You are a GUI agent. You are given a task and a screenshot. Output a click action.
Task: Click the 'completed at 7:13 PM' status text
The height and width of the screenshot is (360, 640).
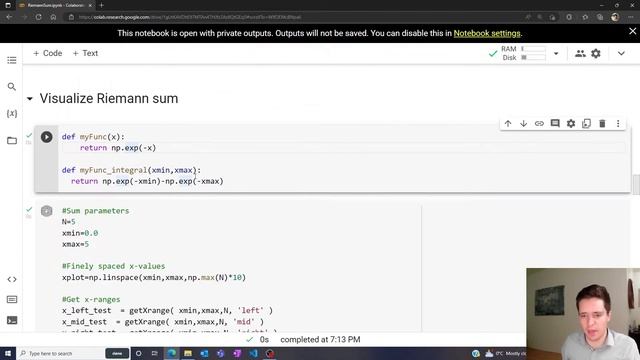[x=320, y=340]
